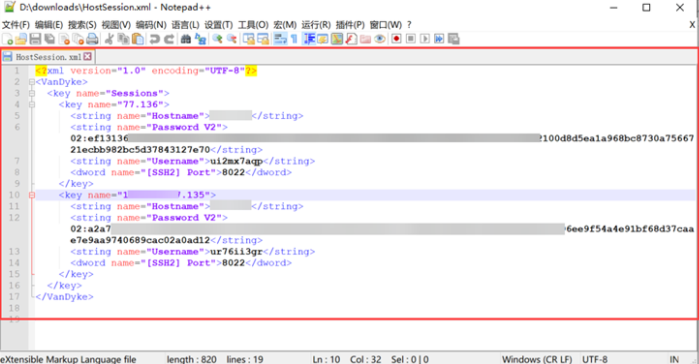Image resolution: width=699 pixels, height=364 pixels.
Task: Click the Save All toolbar icon
Action: [49, 39]
